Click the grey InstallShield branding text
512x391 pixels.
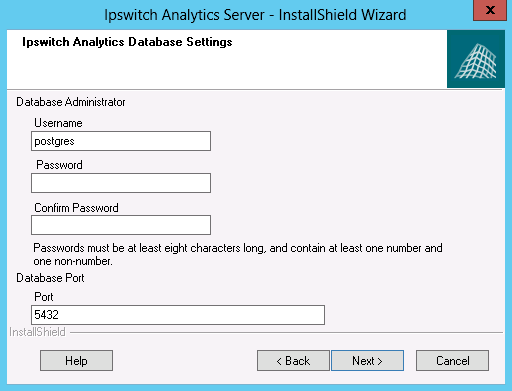click(37, 332)
